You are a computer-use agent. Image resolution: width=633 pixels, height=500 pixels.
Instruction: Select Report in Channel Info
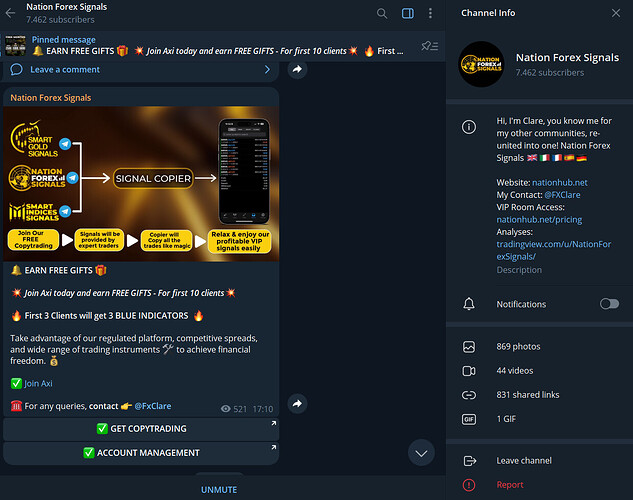(x=539, y=485)
